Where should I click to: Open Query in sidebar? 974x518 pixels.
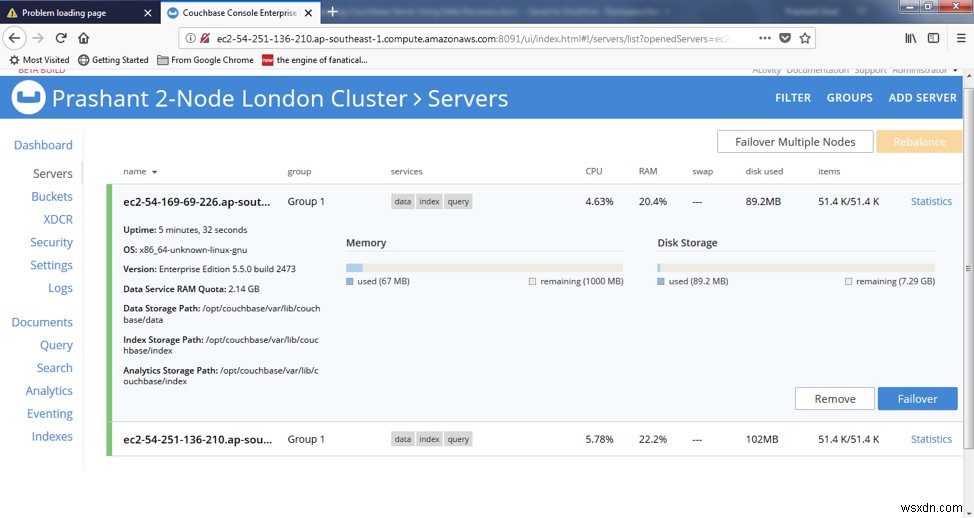tap(57, 345)
